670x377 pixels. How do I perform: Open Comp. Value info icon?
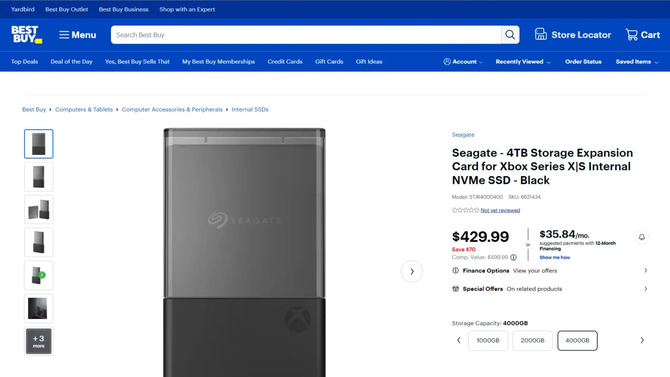514,257
